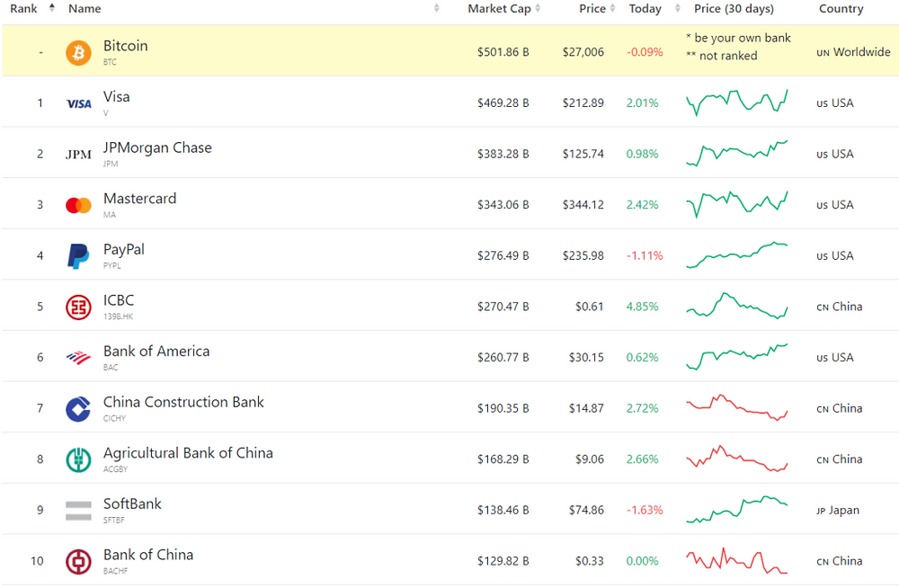The image size is (899, 588).
Task: Open the Bank of China link
Action: coord(148,555)
